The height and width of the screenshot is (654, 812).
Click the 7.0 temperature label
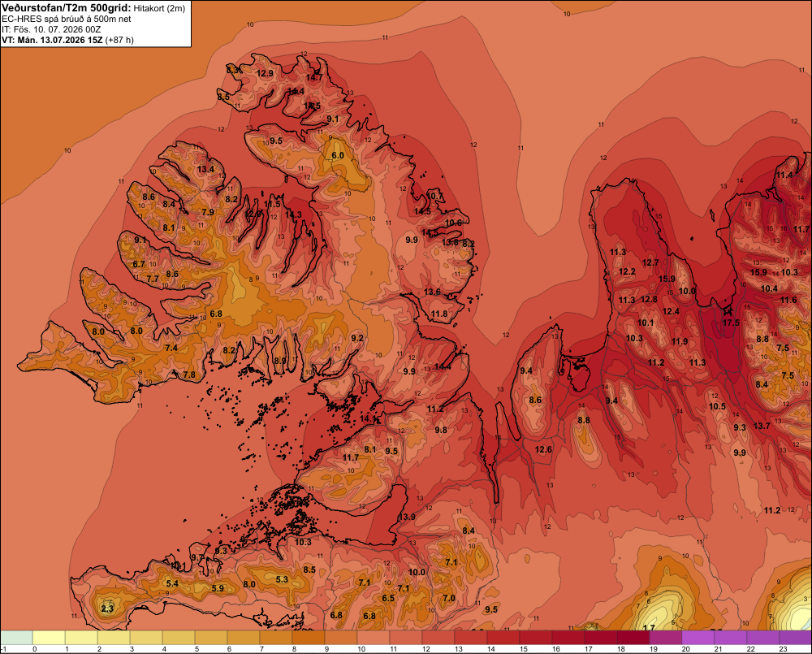coord(449,597)
